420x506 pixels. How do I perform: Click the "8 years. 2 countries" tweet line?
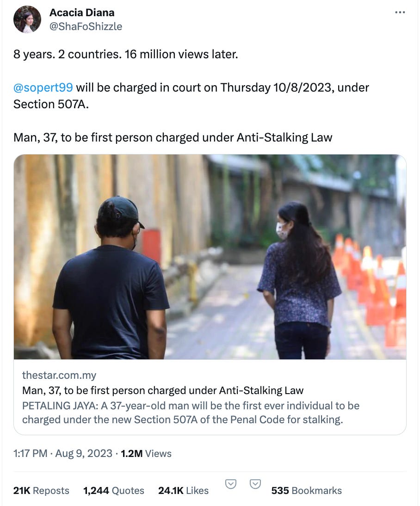pyautogui.click(x=125, y=54)
